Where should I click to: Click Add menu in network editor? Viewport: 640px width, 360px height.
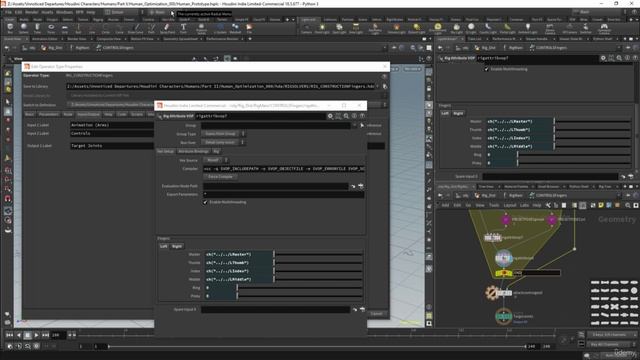point(445,205)
